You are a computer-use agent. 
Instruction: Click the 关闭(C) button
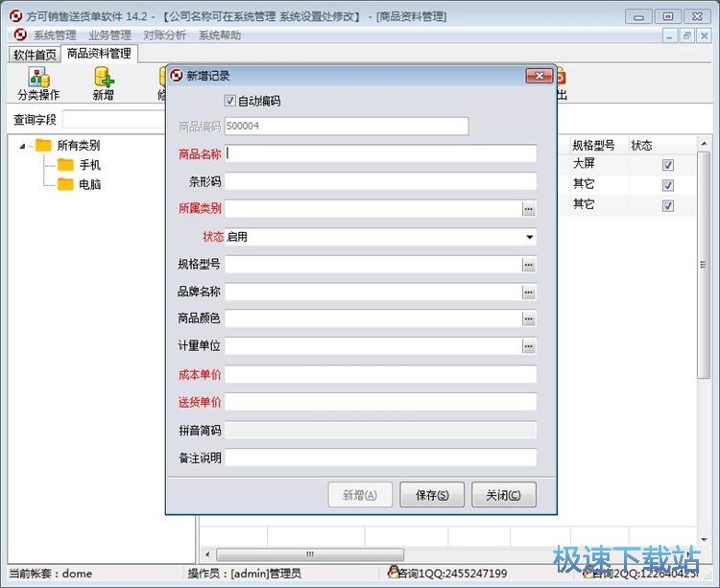[x=504, y=495]
